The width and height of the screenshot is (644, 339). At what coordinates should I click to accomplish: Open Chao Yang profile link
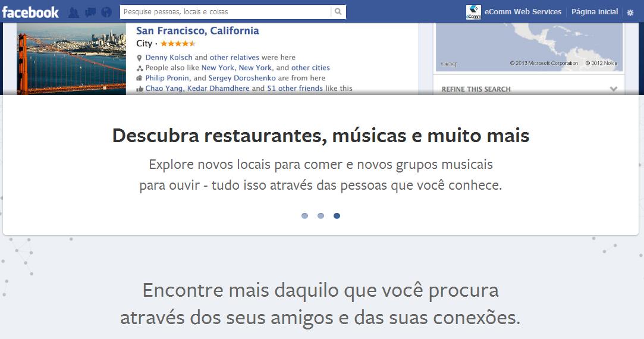[164, 89]
